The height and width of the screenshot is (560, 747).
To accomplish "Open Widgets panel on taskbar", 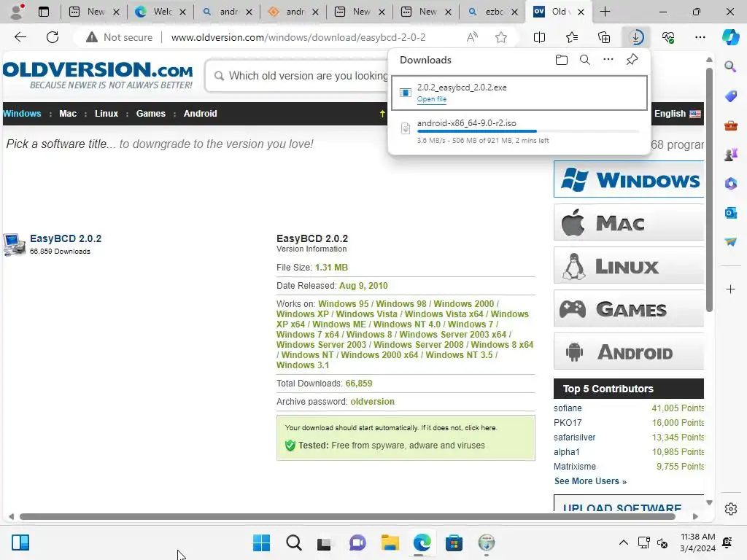I will point(20,542).
